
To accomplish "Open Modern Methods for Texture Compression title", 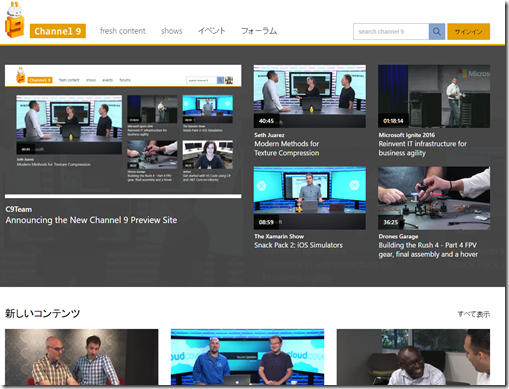I will (287, 148).
